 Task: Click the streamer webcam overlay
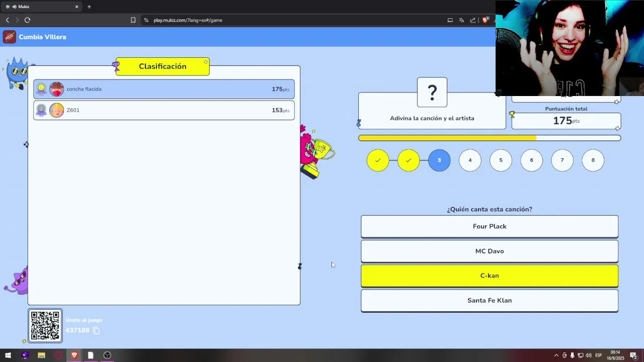[570, 48]
